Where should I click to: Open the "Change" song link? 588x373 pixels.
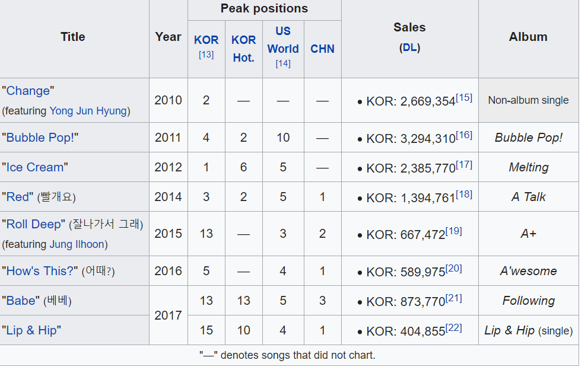point(28,91)
